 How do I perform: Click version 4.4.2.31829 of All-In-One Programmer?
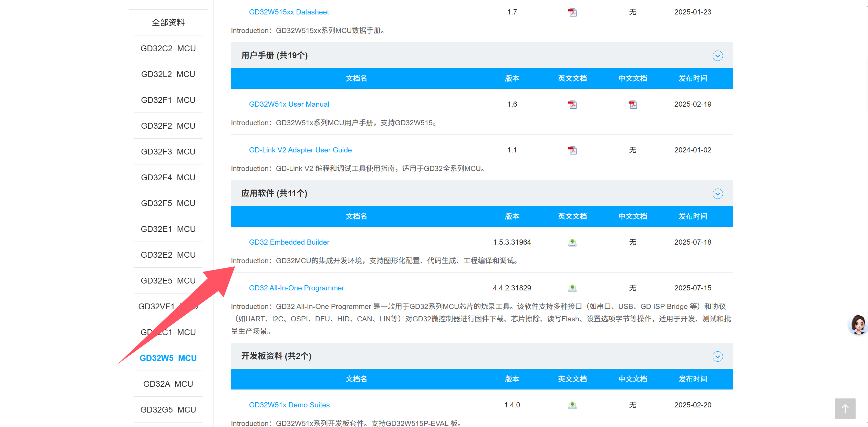point(512,288)
